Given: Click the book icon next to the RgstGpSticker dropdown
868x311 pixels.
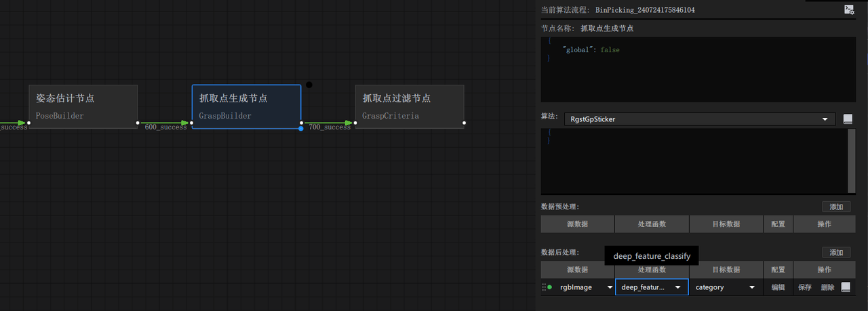Looking at the screenshot, I should pos(848,119).
